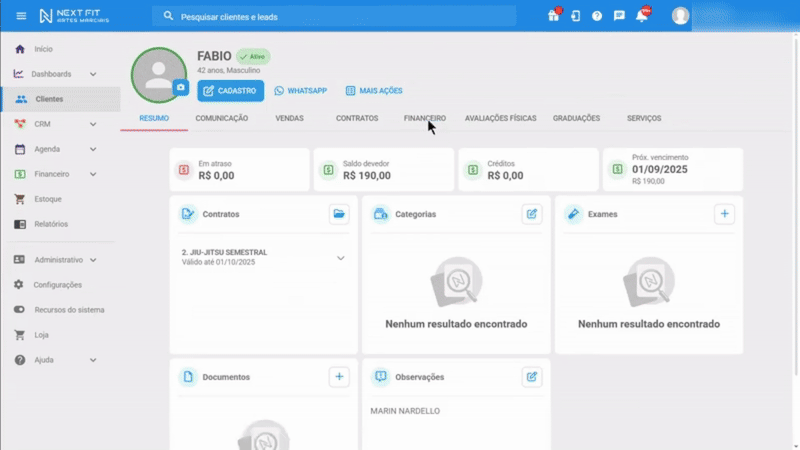
Task: Open the user profile avatar in top bar
Action: [680, 16]
